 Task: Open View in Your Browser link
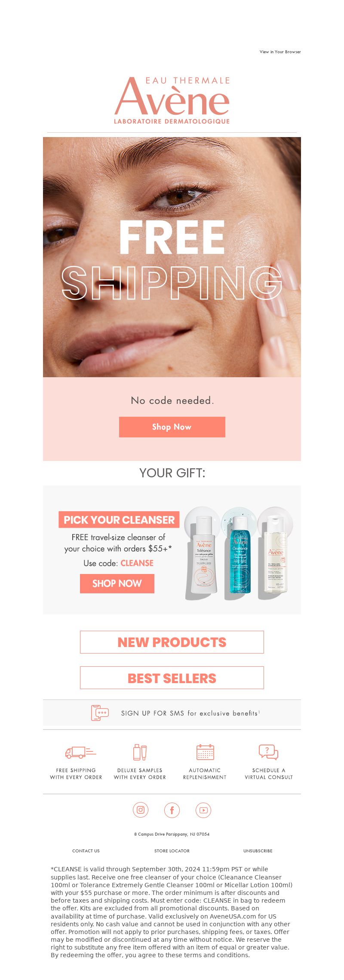[x=280, y=52]
